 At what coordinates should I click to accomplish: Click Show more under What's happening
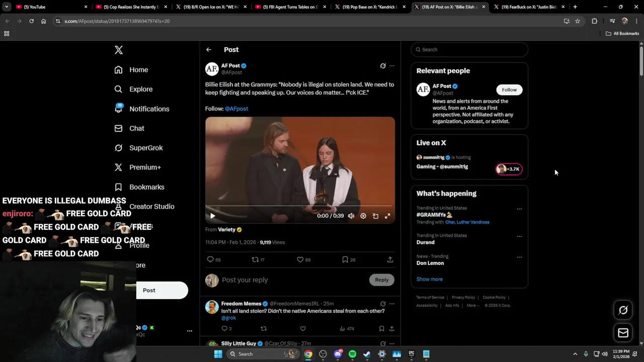(430, 279)
